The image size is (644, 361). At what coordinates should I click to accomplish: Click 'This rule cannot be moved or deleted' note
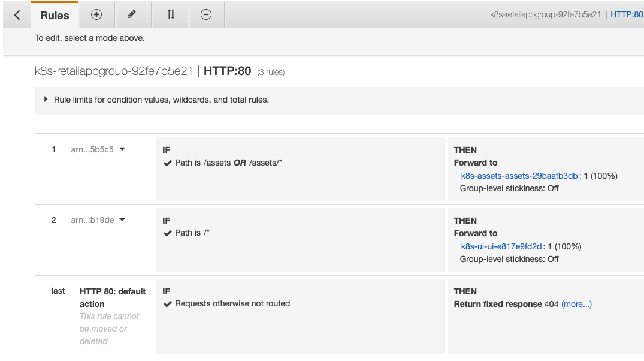click(x=109, y=329)
